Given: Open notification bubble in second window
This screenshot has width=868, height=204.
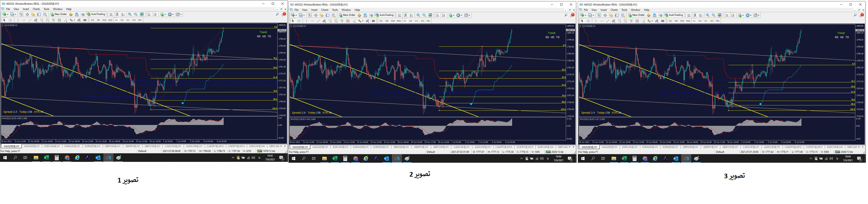Looking at the screenshot, I should pyautogui.click(x=573, y=15).
